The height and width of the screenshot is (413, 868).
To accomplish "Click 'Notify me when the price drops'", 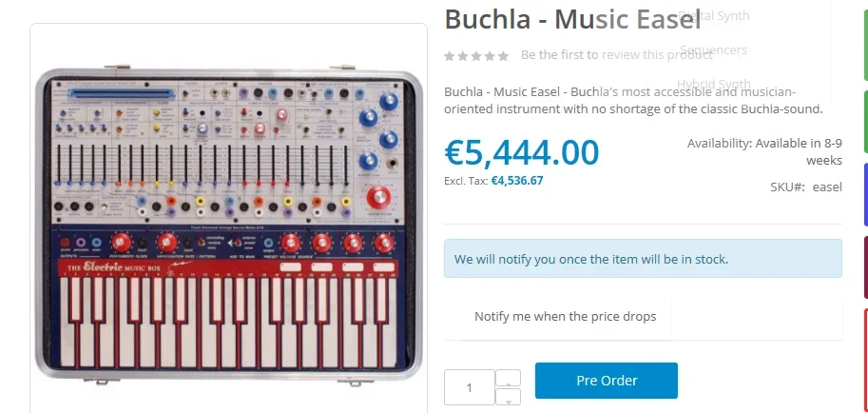I will click(x=565, y=316).
